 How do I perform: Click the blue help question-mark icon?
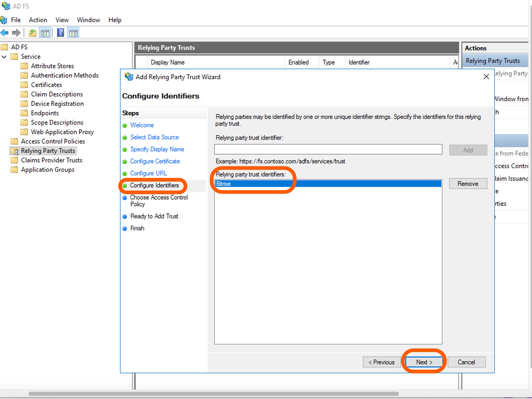click(60, 33)
